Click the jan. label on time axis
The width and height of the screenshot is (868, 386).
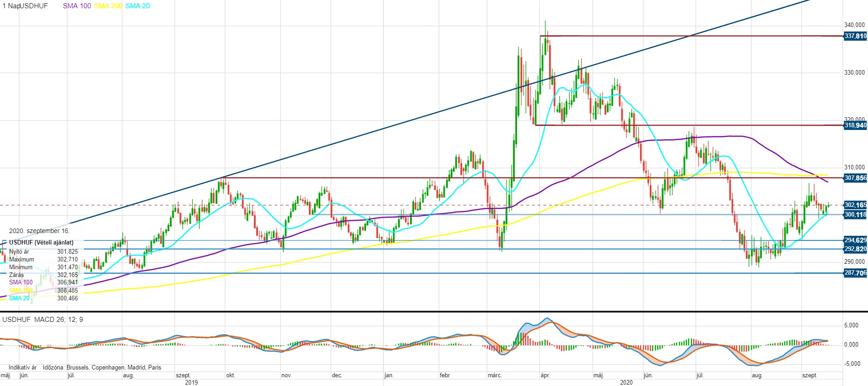pos(389,375)
